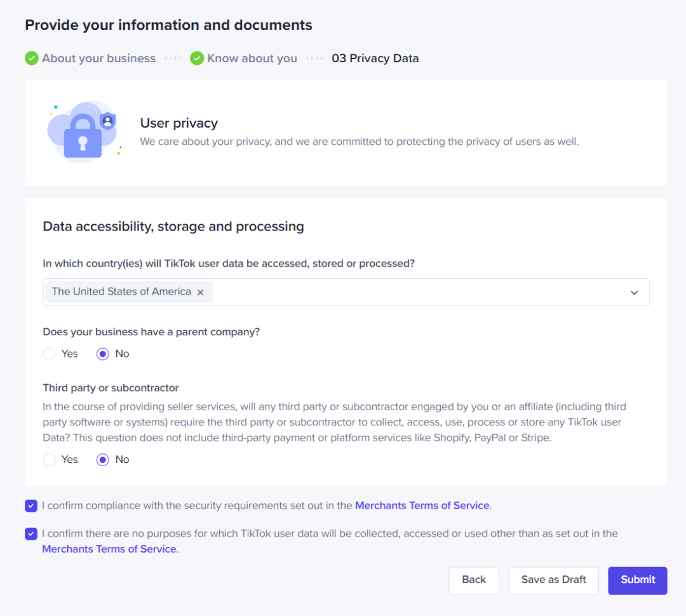Toggle the no other purposes confirmation checkbox

tap(31, 534)
